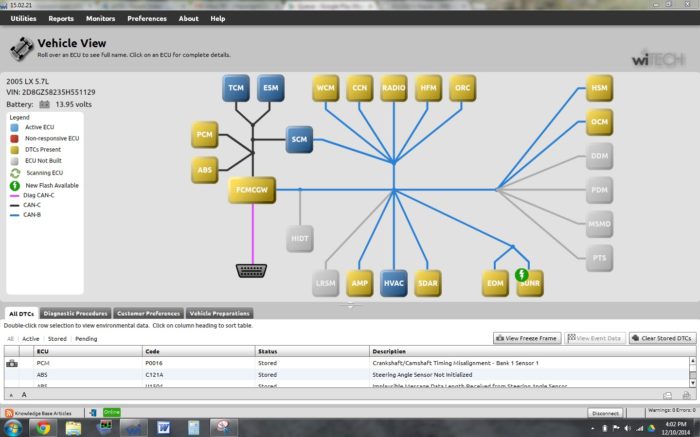
Task: Select the RADIO ECU node
Action: pos(394,88)
